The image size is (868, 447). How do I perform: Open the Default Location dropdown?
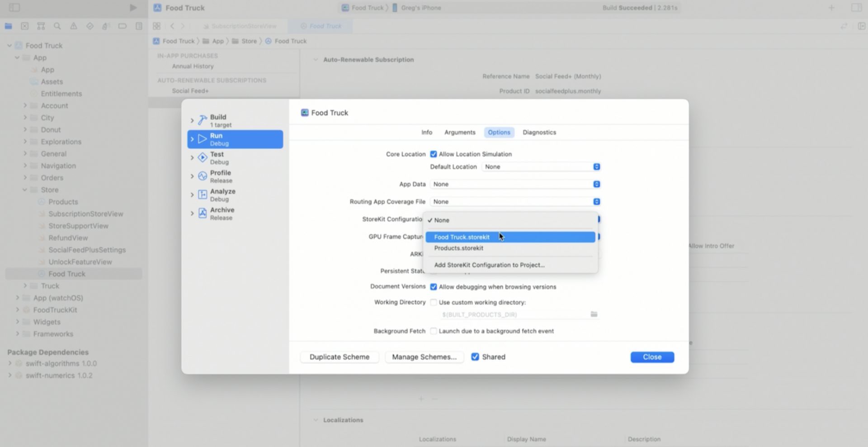coord(541,167)
